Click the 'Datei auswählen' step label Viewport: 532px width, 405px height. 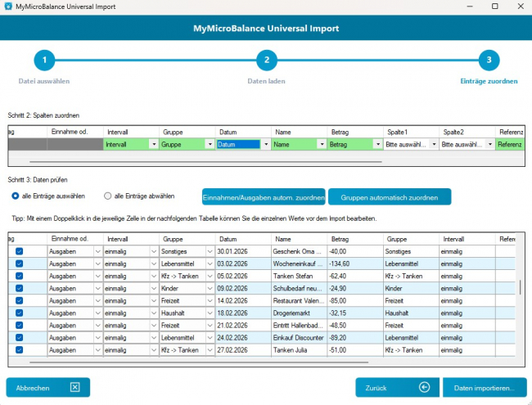coord(44,82)
